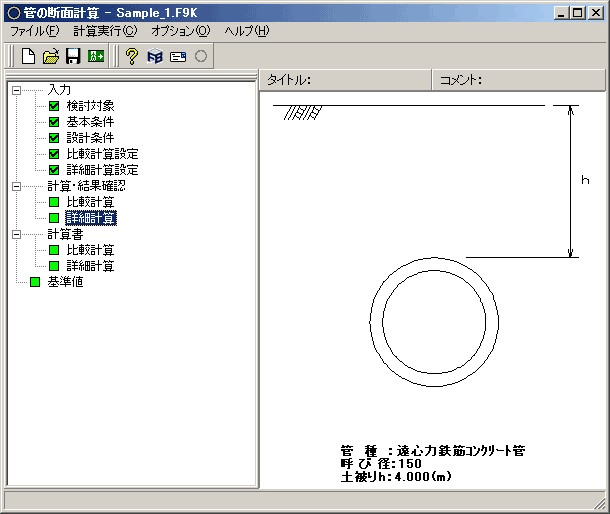Image resolution: width=610 pixels, height=514 pixels.
Task: Maximize the 管の断面計算 window
Action: (x=578, y=13)
